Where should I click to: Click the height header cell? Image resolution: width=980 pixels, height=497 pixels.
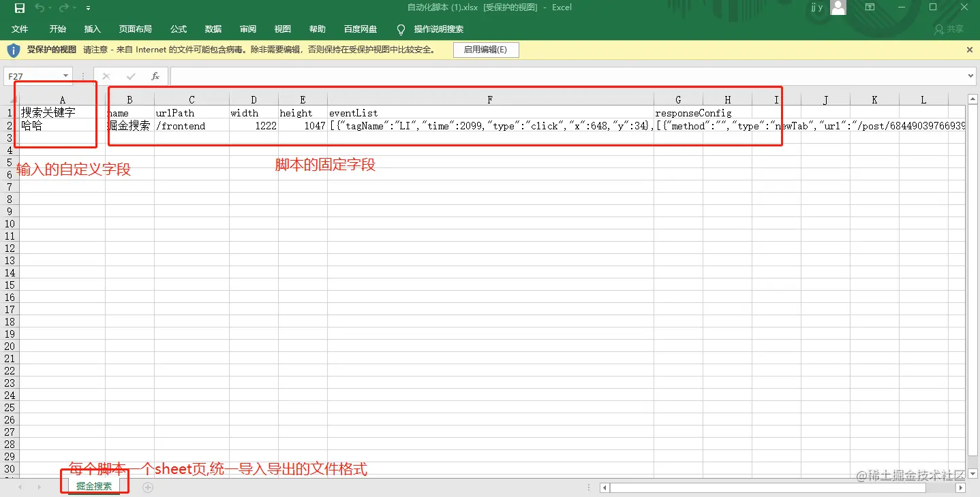coord(303,113)
